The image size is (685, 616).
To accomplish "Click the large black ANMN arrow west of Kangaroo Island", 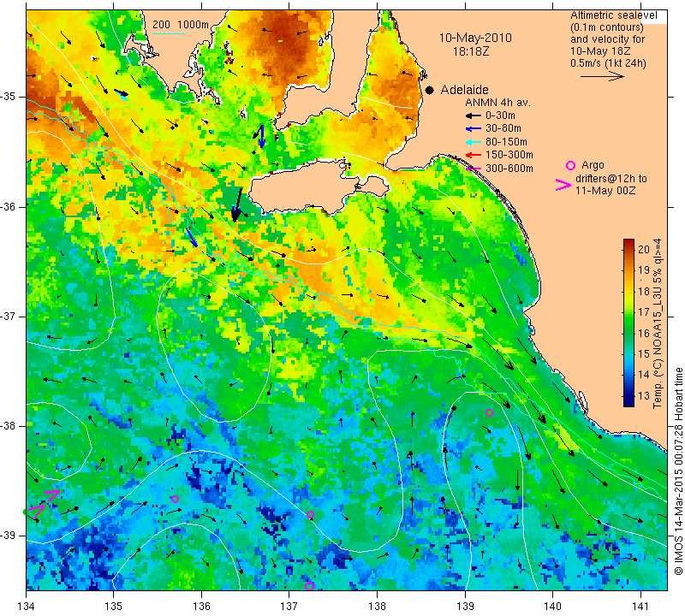I will click(237, 205).
